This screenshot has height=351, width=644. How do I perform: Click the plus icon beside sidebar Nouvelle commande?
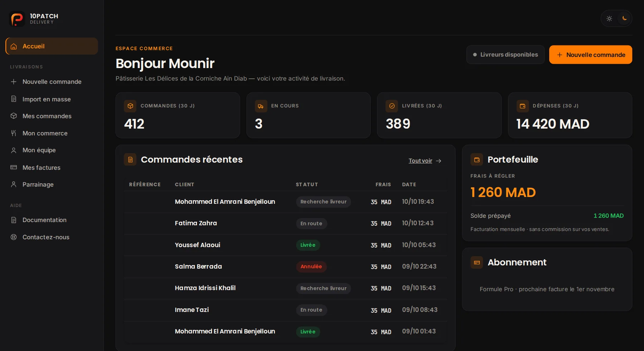click(x=14, y=82)
